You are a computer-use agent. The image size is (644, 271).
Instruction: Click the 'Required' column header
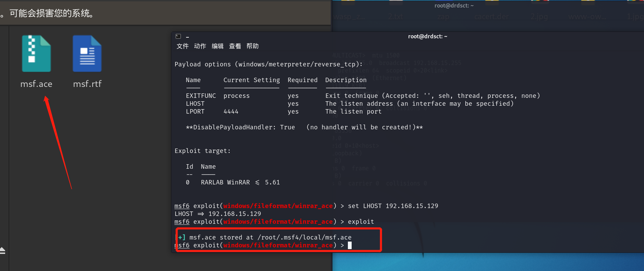pyautogui.click(x=302, y=80)
